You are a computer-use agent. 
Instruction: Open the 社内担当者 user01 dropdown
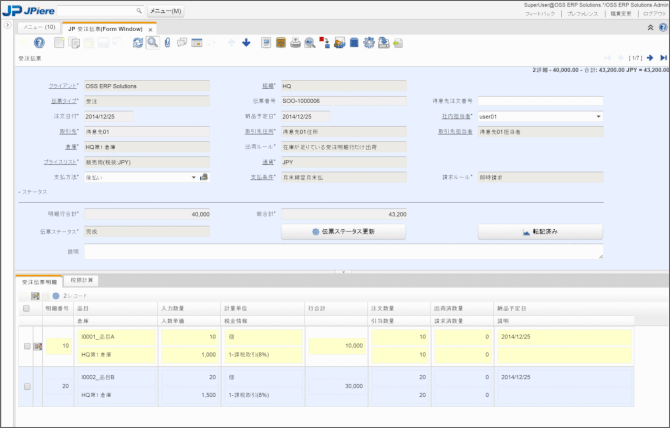[598, 116]
